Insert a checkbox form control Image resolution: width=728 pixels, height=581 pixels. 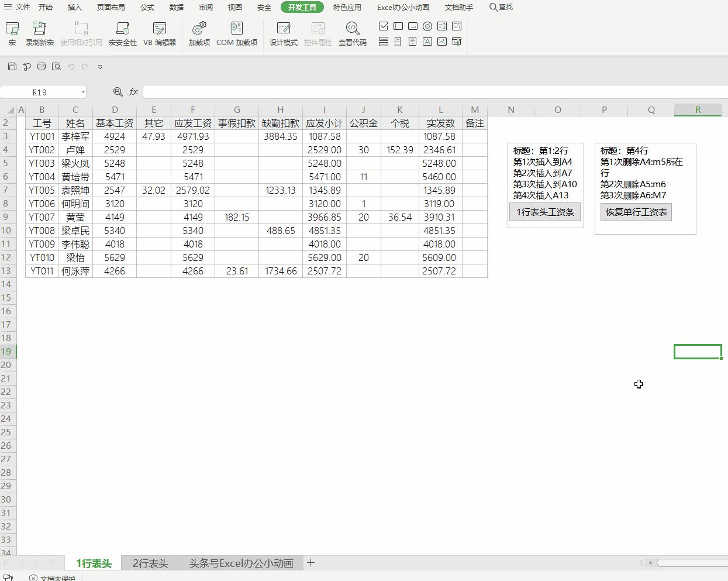coord(384,26)
